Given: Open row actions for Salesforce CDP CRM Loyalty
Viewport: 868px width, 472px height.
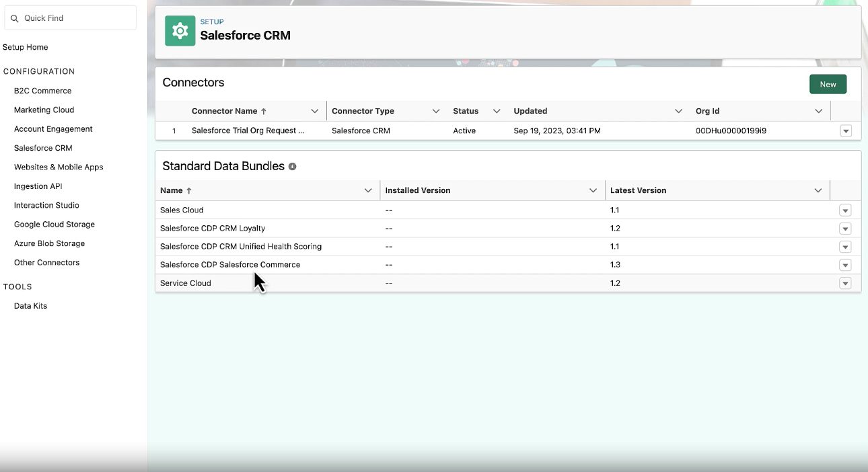Looking at the screenshot, I should pyautogui.click(x=845, y=228).
